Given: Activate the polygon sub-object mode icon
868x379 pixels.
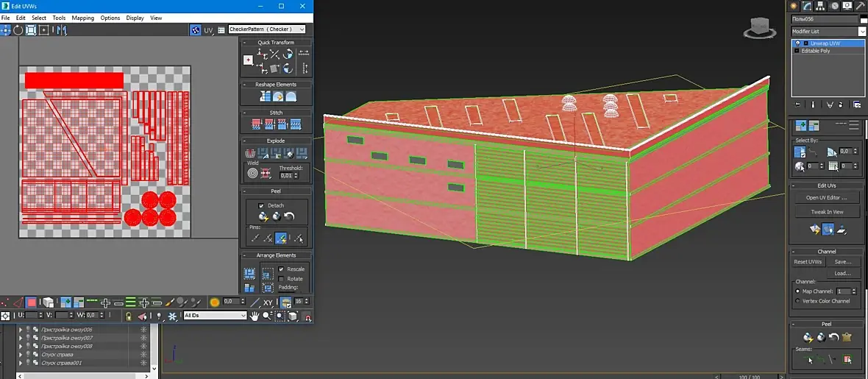Looking at the screenshot, I should pos(32,302).
